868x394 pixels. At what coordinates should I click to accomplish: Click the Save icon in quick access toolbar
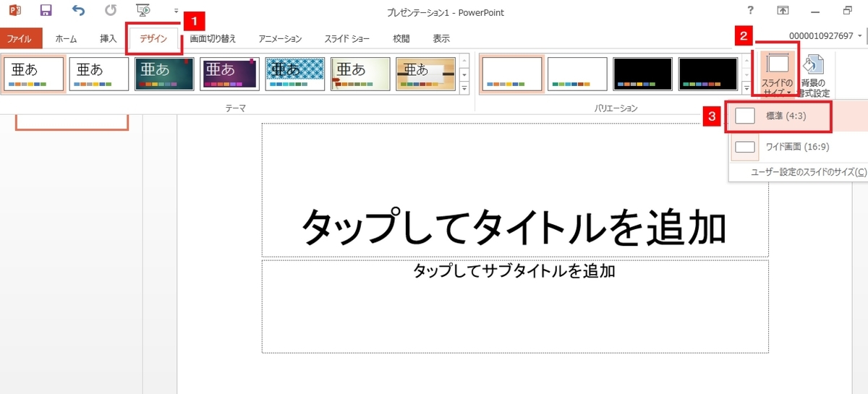coord(46,11)
